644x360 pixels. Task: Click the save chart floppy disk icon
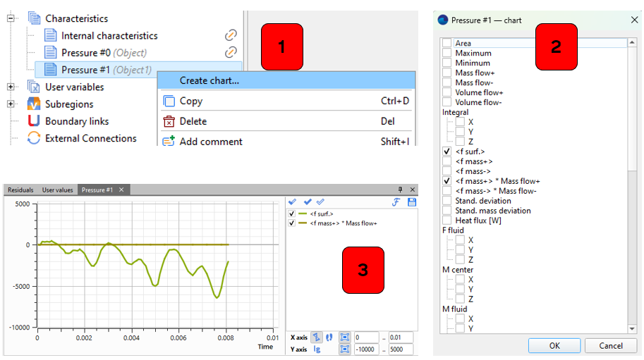tap(412, 202)
